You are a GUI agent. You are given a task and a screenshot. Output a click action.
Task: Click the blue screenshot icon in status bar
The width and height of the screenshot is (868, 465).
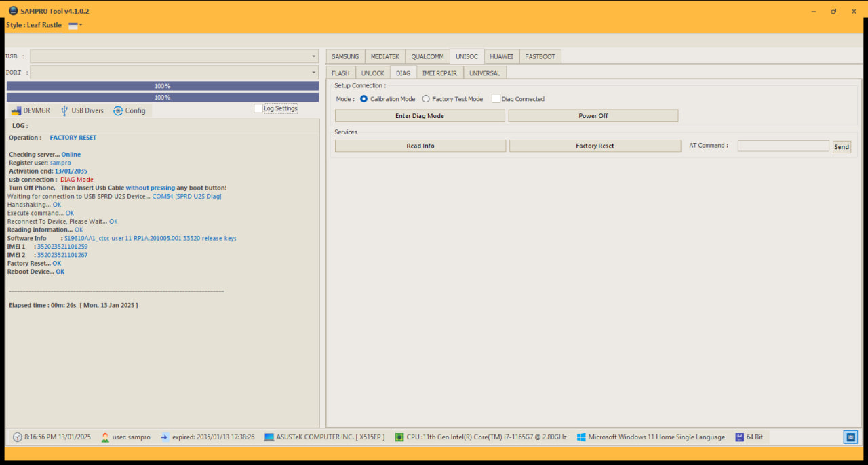[850, 437]
